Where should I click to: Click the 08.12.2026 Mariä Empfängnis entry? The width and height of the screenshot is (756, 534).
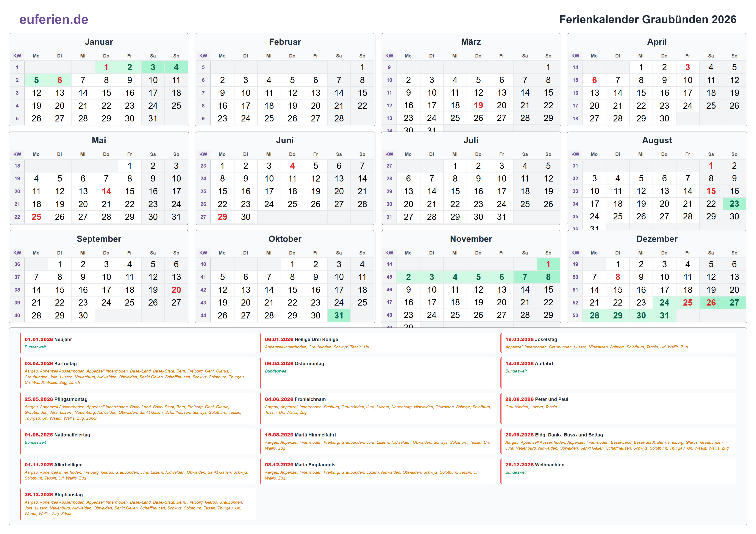pyautogui.click(x=378, y=471)
